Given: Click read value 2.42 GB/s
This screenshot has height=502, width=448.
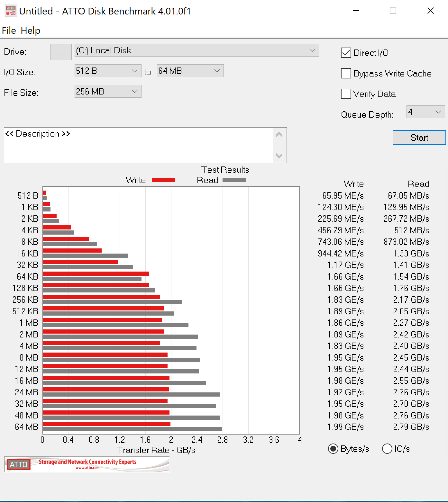Looking at the screenshot, I should [x=411, y=335].
